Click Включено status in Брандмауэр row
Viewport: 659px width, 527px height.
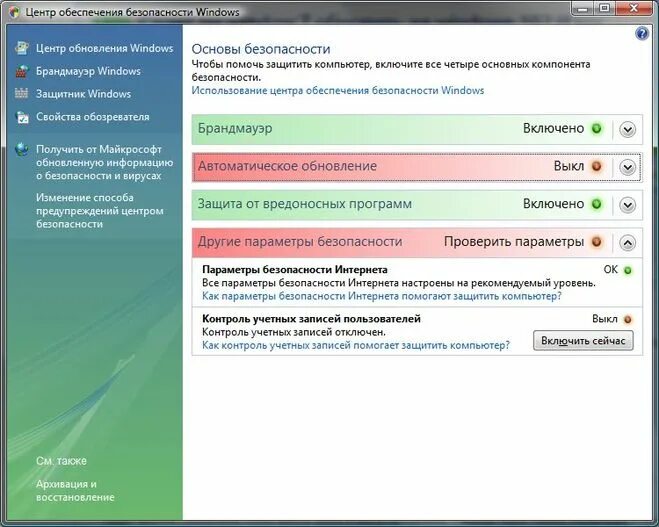click(553, 128)
